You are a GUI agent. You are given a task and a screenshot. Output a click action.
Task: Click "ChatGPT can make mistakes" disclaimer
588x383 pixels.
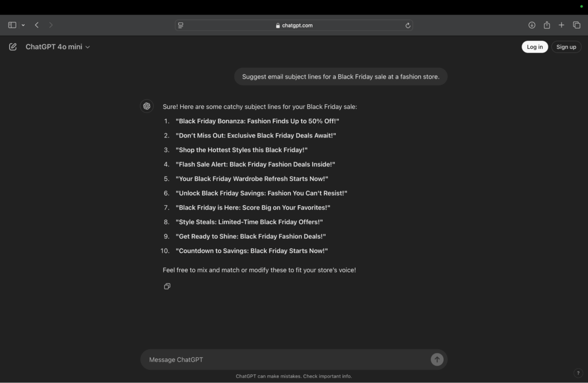tap(294, 376)
